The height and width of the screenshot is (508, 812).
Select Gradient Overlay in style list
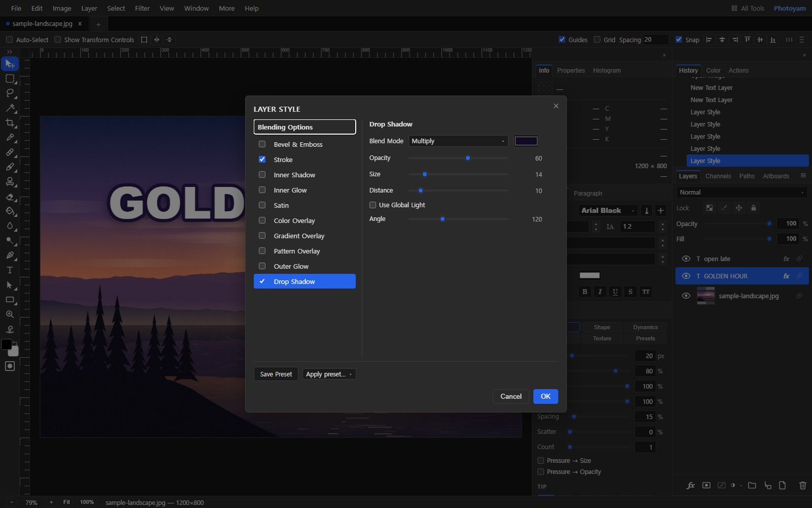[304, 236]
